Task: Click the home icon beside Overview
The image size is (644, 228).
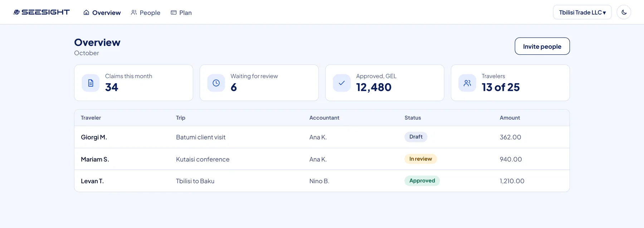Action: point(86,13)
